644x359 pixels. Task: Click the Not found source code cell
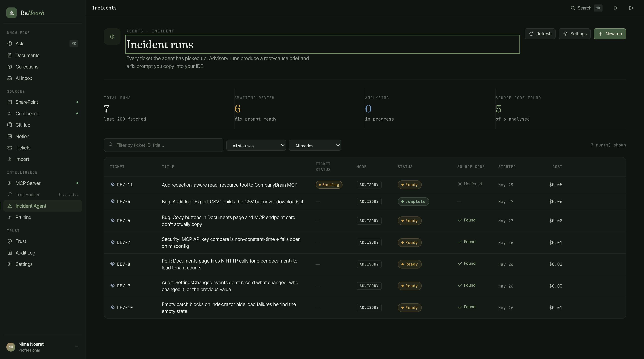[470, 184]
